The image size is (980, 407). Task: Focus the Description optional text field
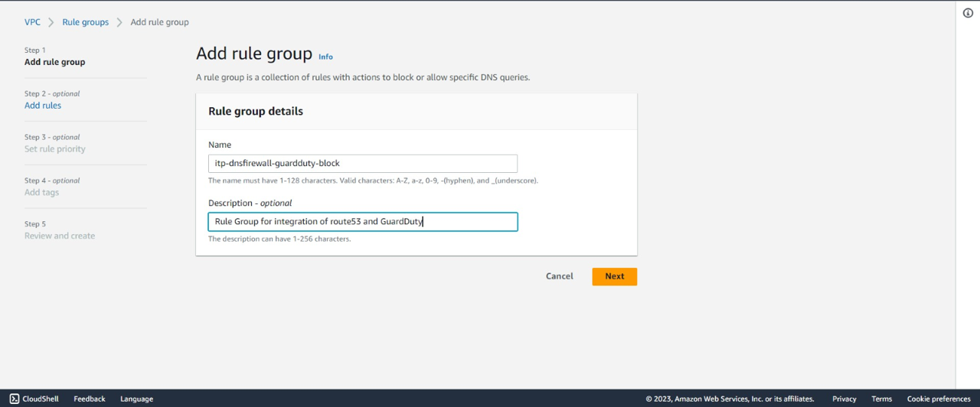(362, 222)
